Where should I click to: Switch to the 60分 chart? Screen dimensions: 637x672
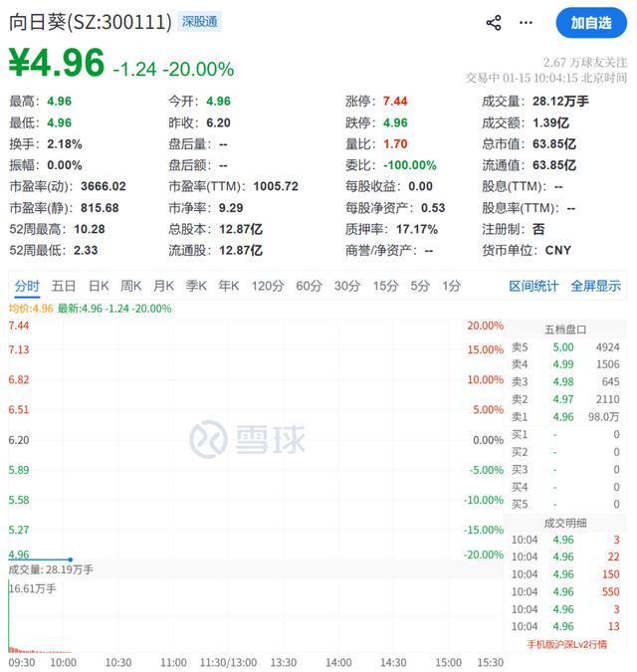[309, 286]
